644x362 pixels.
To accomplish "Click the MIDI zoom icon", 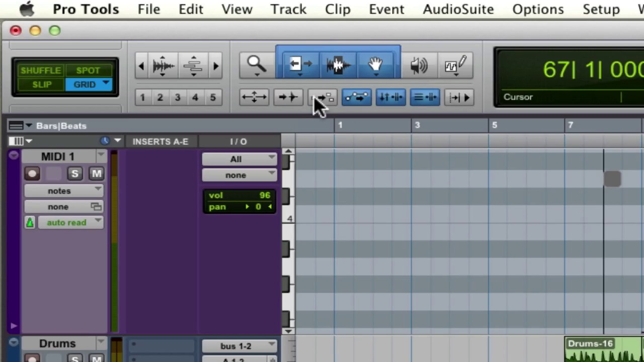I will [x=193, y=66].
